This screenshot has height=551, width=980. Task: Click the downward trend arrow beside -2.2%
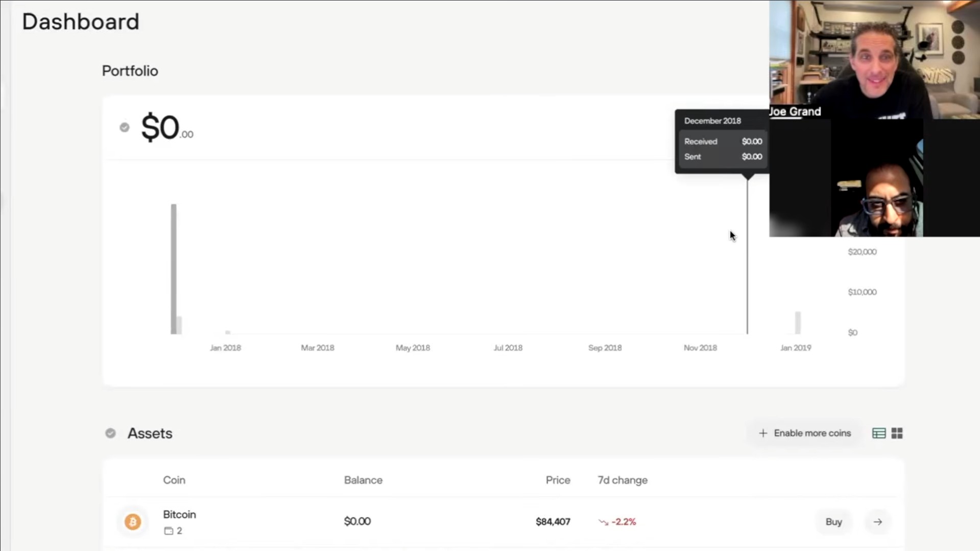tap(603, 522)
